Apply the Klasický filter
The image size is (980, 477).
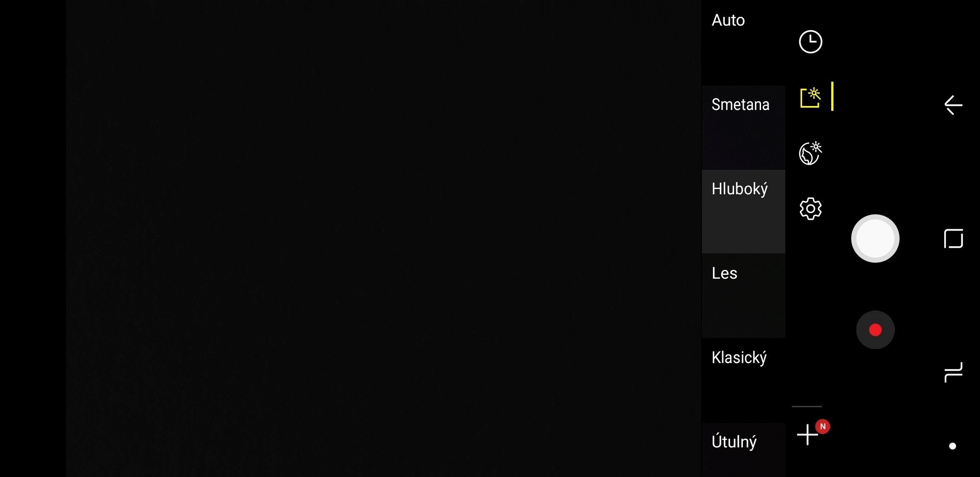point(743,380)
